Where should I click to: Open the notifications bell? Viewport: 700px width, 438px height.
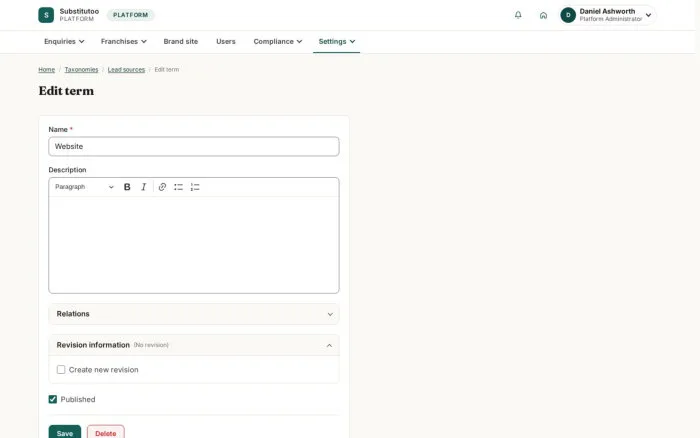[518, 15]
